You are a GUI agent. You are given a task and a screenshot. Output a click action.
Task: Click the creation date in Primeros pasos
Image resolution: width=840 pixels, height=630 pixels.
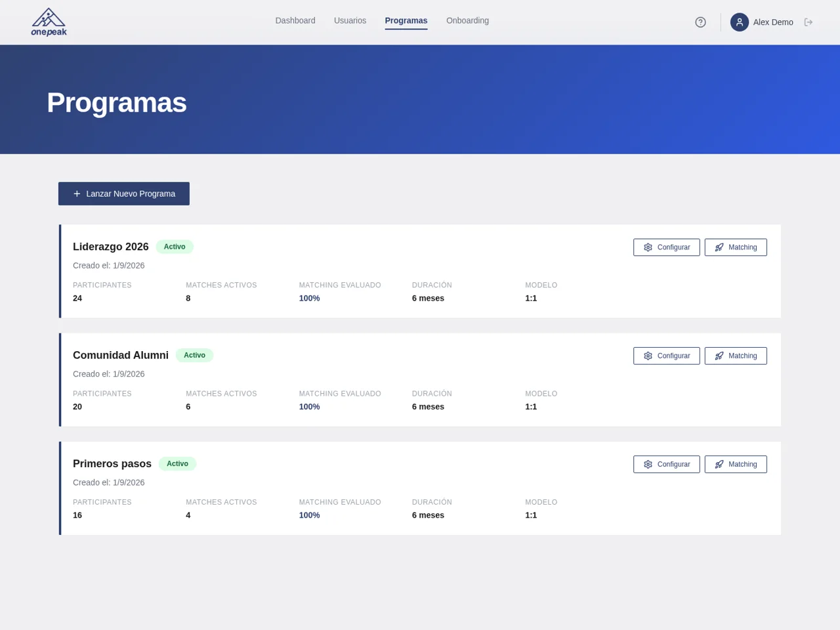pos(109,482)
